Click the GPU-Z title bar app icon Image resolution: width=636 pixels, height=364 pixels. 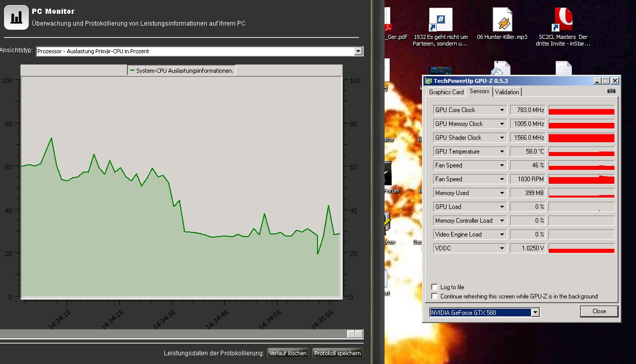click(x=429, y=81)
